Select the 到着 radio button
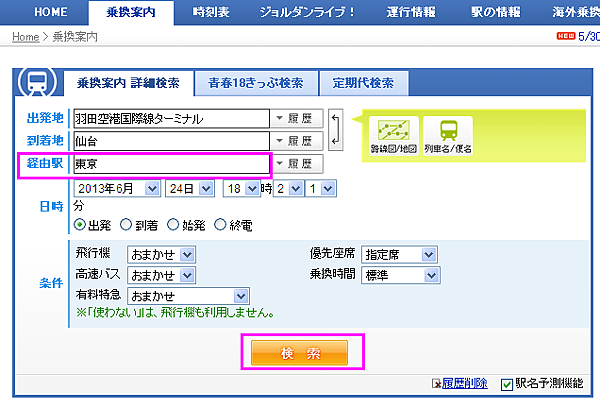 click(126, 225)
